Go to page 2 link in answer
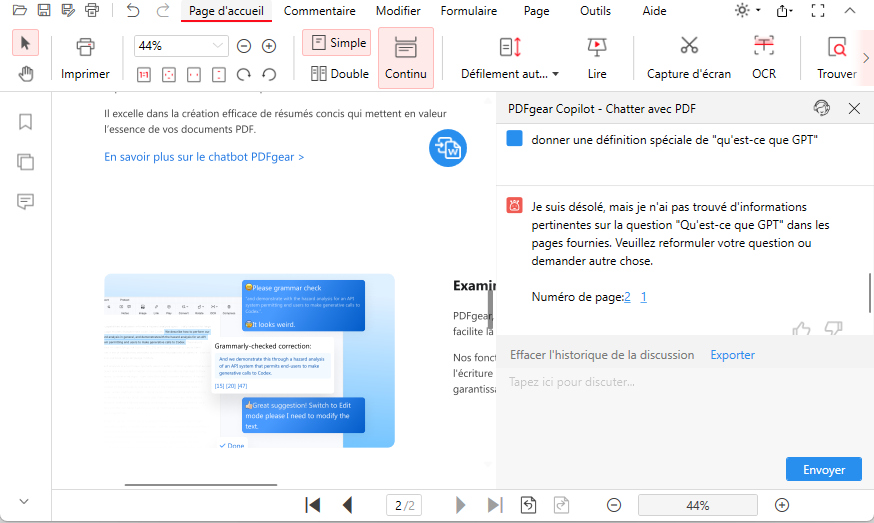Screen dimensions: 874x523 point(627,297)
